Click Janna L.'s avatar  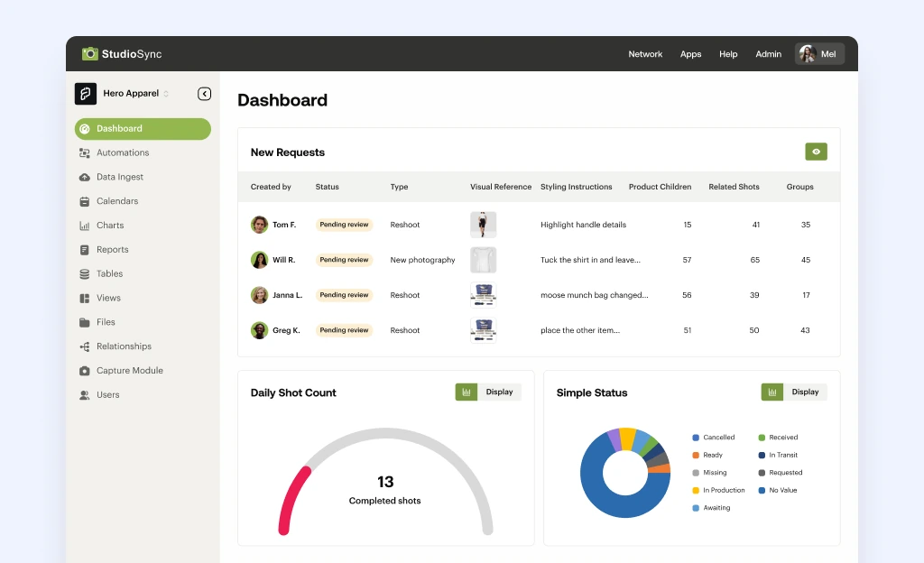pyautogui.click(x=259, y=295)
